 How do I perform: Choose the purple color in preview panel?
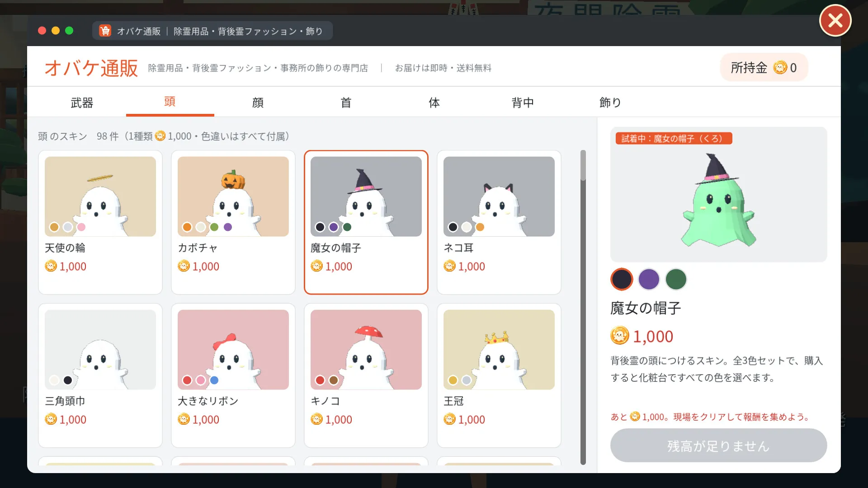click(649, 279)
